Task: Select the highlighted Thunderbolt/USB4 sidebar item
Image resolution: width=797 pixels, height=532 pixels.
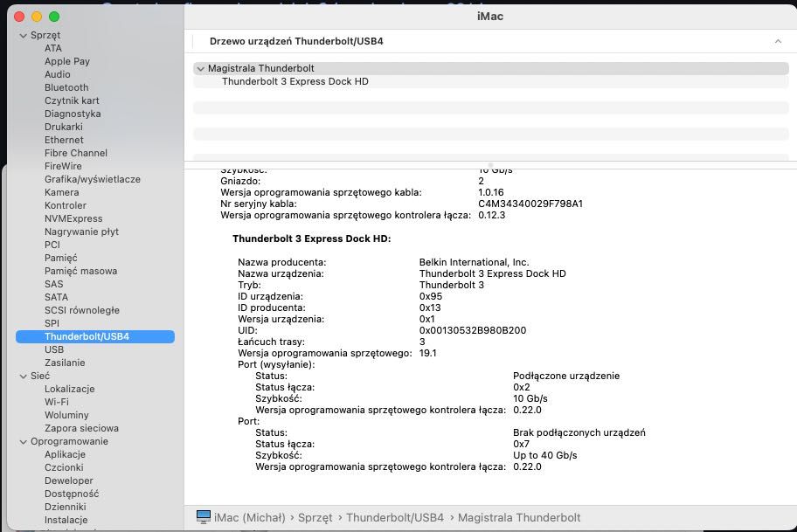Action: (95, 336)
